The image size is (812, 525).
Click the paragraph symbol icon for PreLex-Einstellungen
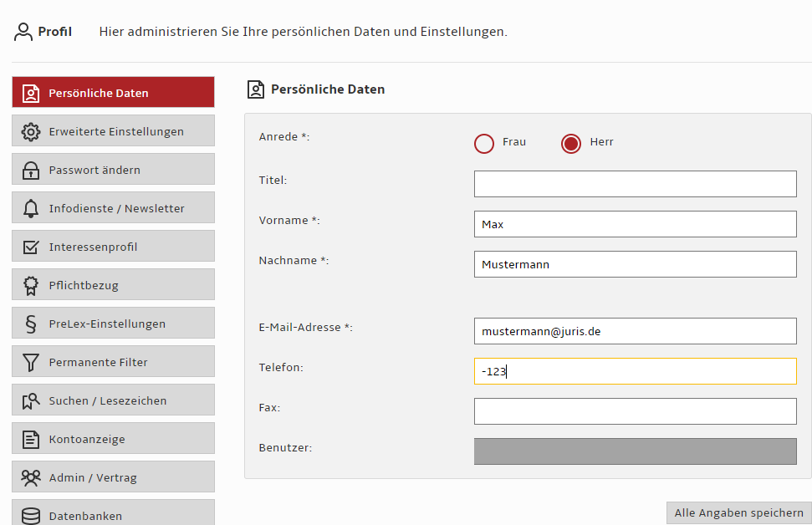point(31,324)
